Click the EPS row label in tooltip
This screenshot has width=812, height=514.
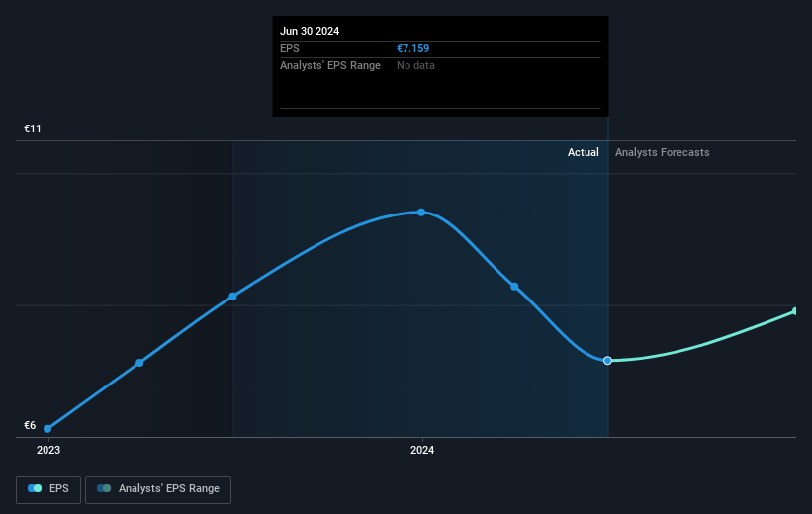(x=290, y=48)
